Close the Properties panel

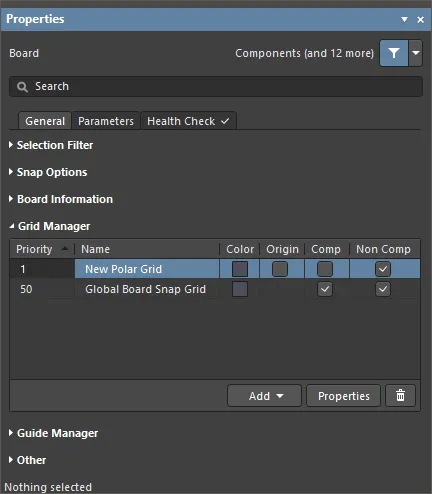tap(421, 20)
